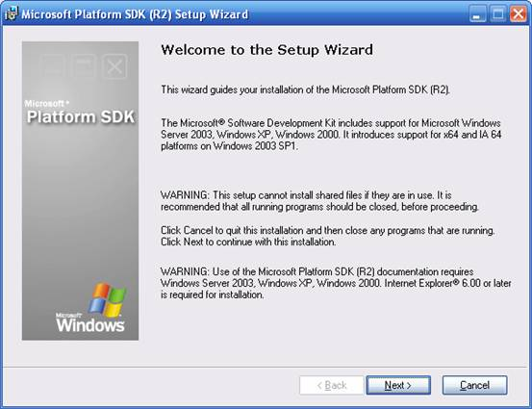Click the Next button to continue installation
Image resolution: width=532 pixels, height=409 pixels.
398,385
